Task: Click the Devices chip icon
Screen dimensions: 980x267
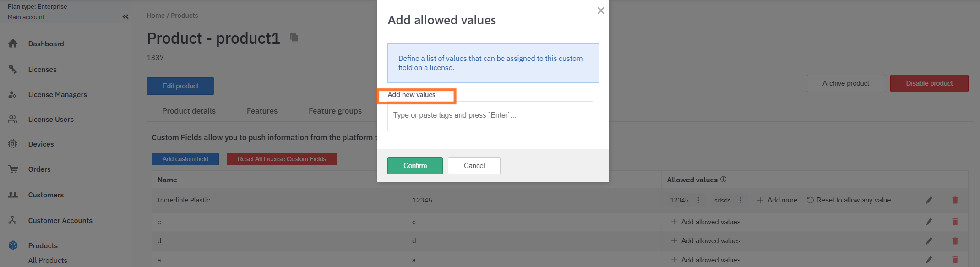Action: click(x=13, y=144)
